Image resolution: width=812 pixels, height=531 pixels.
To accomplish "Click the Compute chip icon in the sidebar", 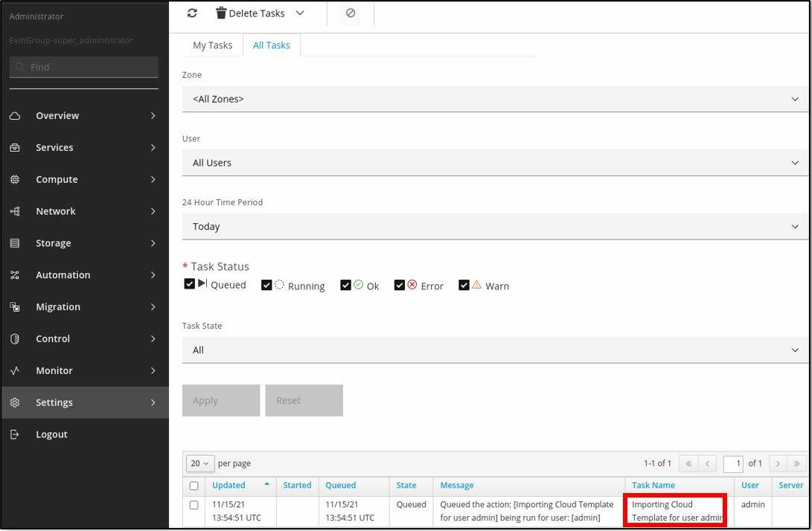I will pyautogui.click(x=15, y=180).
